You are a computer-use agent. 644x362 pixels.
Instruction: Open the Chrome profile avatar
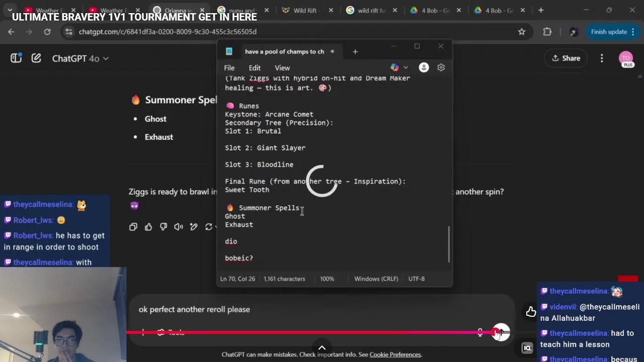[x=574, y=32]
